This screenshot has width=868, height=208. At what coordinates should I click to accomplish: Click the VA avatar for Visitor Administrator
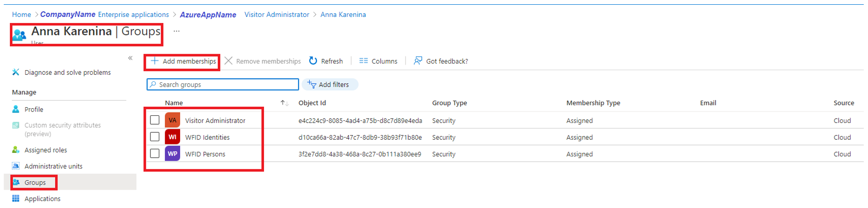(x=173, y=120)
